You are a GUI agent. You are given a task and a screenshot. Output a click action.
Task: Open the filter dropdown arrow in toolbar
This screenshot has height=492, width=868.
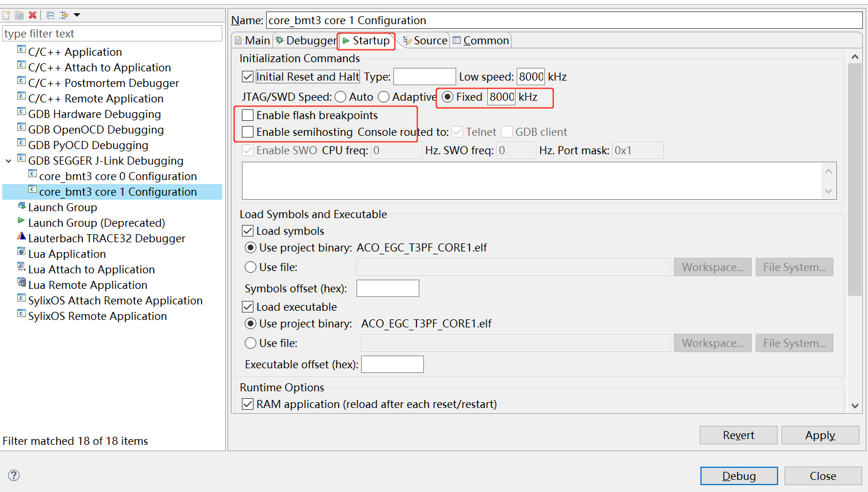click(x=77, y=16)
